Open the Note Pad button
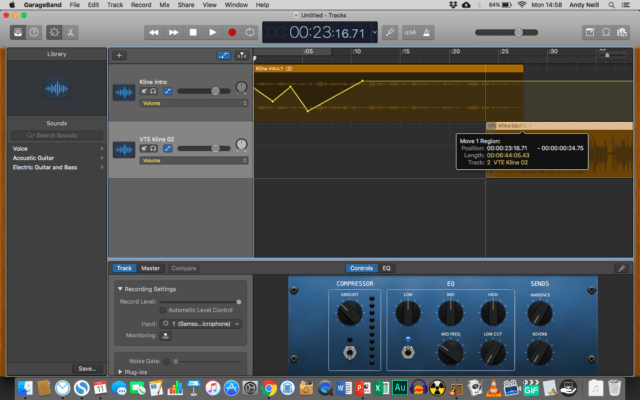The height and width of the screenshot is (400, 640). tap(590, 32)
